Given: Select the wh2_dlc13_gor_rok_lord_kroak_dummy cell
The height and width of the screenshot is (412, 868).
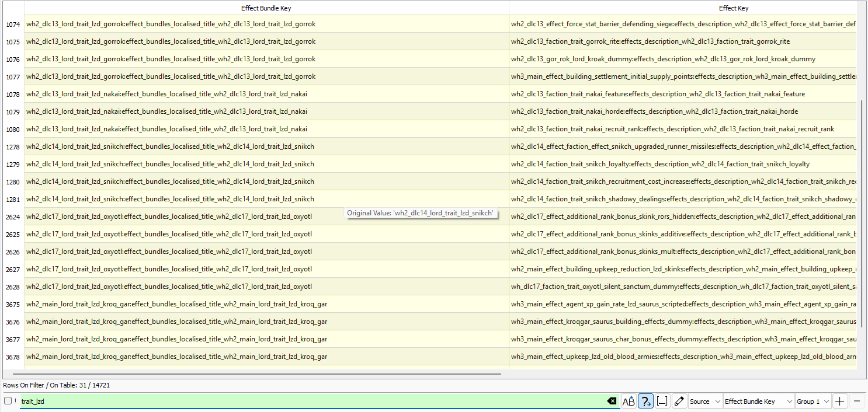Looking at the screenshot, I should pos(682,59).
